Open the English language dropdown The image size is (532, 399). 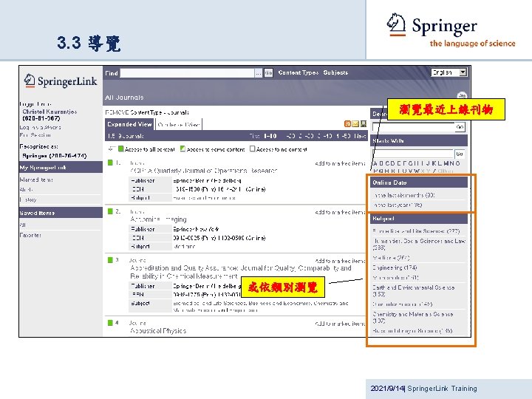(449, 72)
